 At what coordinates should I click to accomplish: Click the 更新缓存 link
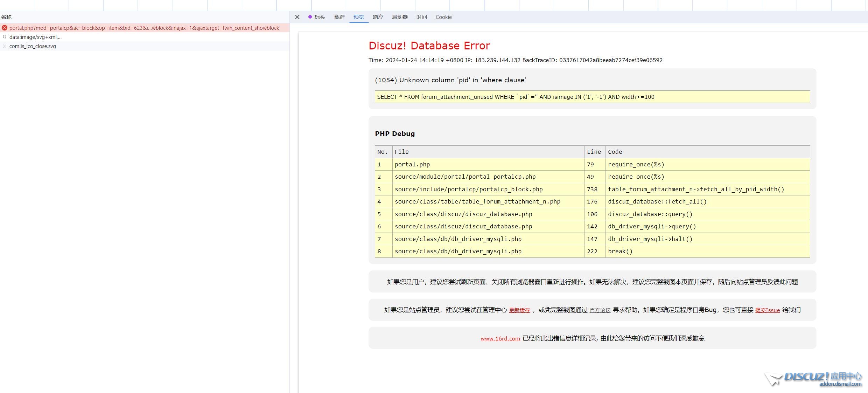click(x=519, y=310)
